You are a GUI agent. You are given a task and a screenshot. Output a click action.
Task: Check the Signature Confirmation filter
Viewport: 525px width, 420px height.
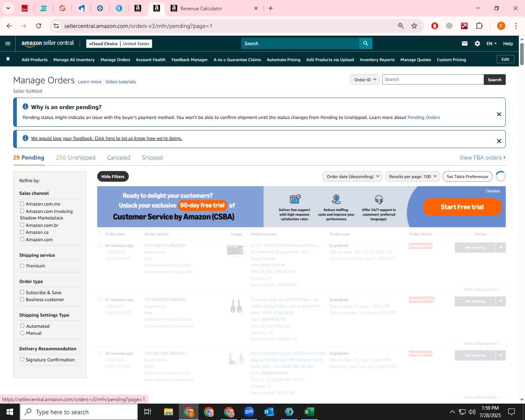(22, 360)
